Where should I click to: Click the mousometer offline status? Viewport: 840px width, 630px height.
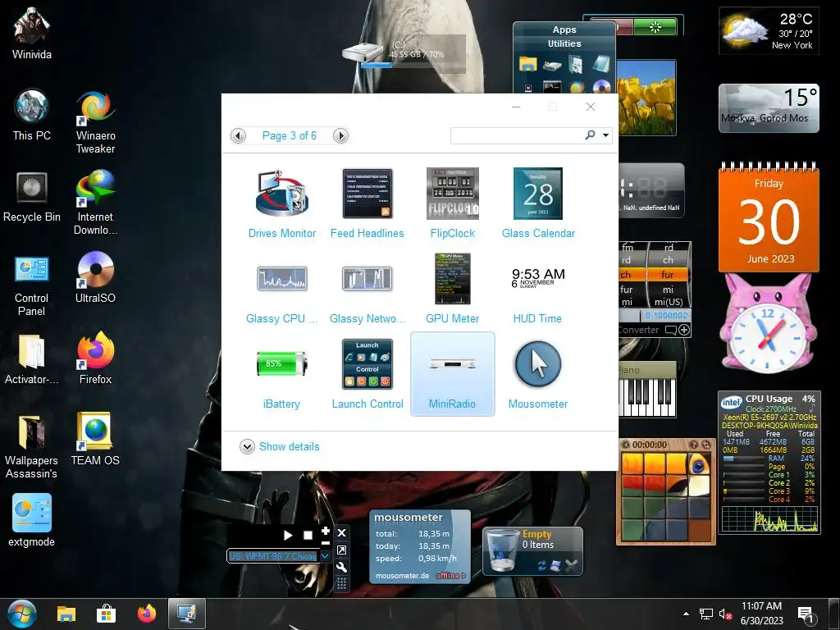[x=450, y=575]
